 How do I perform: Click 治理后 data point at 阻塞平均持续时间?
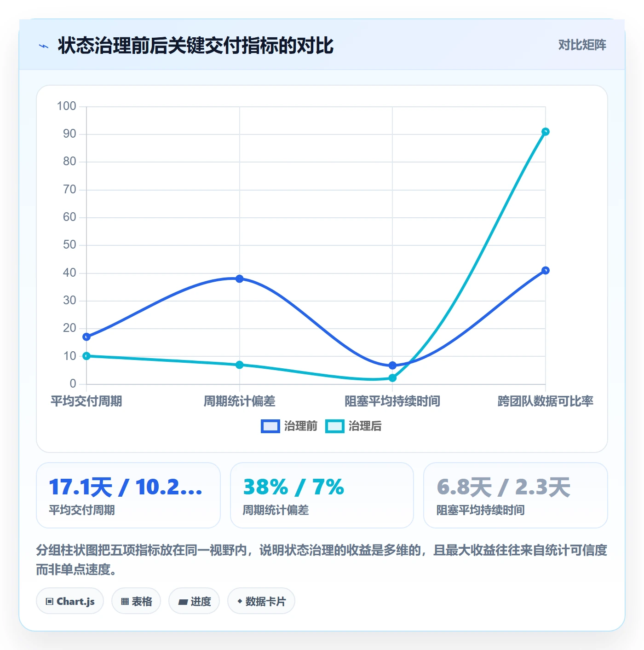(x=392, y=378)
